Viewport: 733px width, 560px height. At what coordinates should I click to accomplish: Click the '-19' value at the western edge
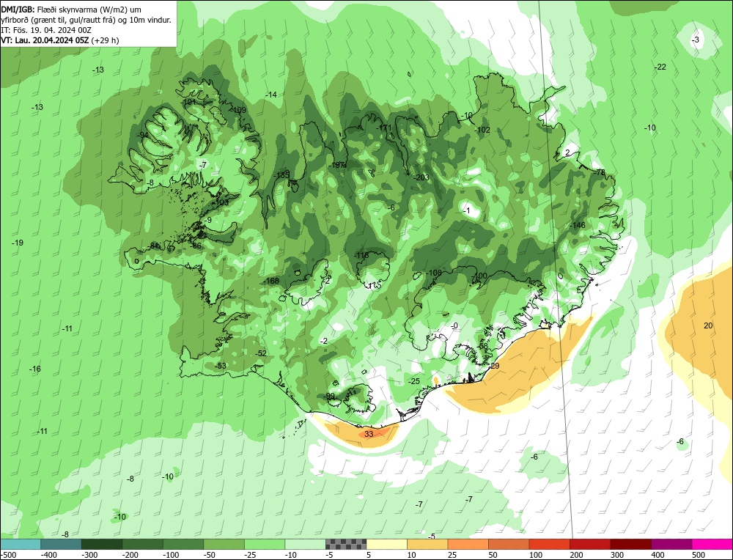[18, 243]
